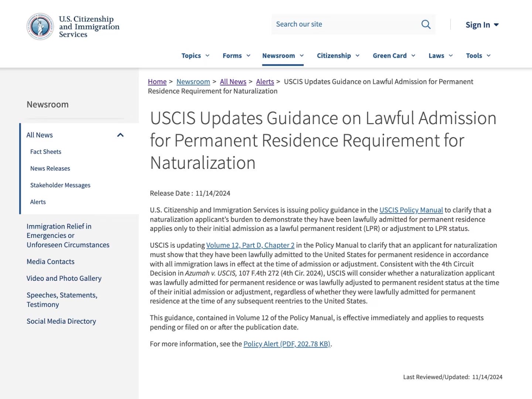Viewport: 532px width, 399px height.
Task: Open Media Contacts sidebar link
Action: pyautogui.click(x=51, y=262)
